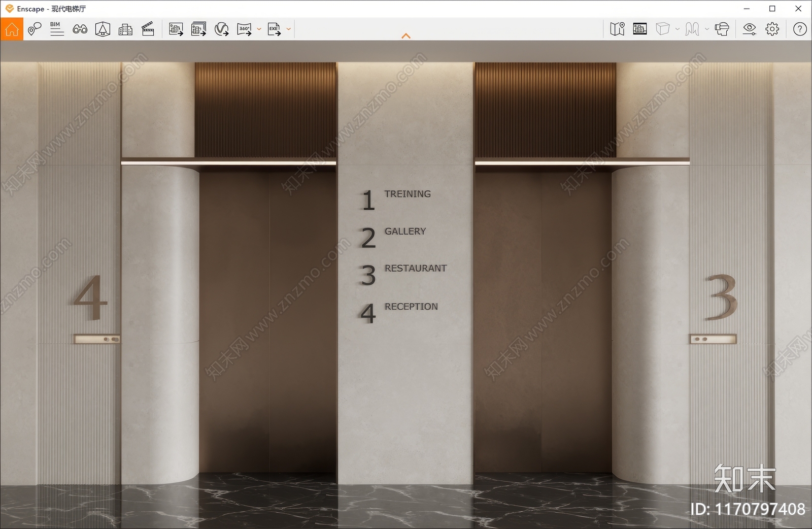Click the orange Home button

tap(12, 29)
